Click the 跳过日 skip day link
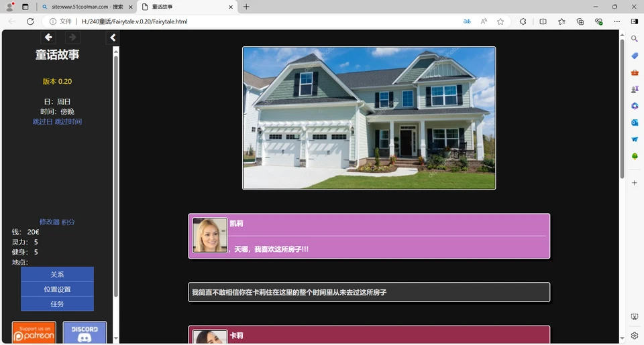The image size is (644, 345). tap(42, 122)
